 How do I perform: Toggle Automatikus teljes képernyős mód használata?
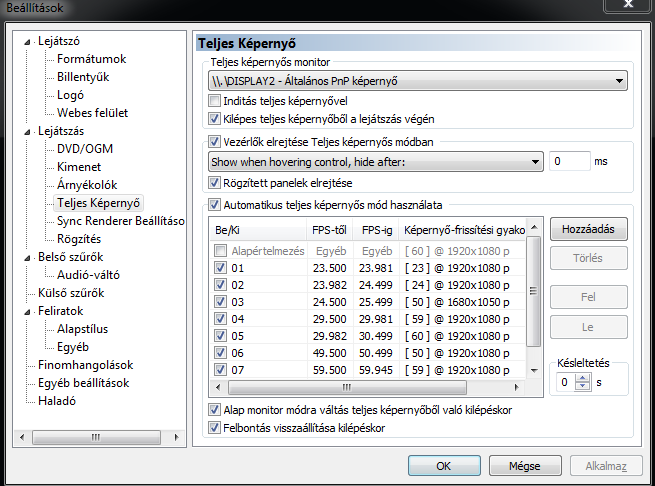(x=214, y=205)
